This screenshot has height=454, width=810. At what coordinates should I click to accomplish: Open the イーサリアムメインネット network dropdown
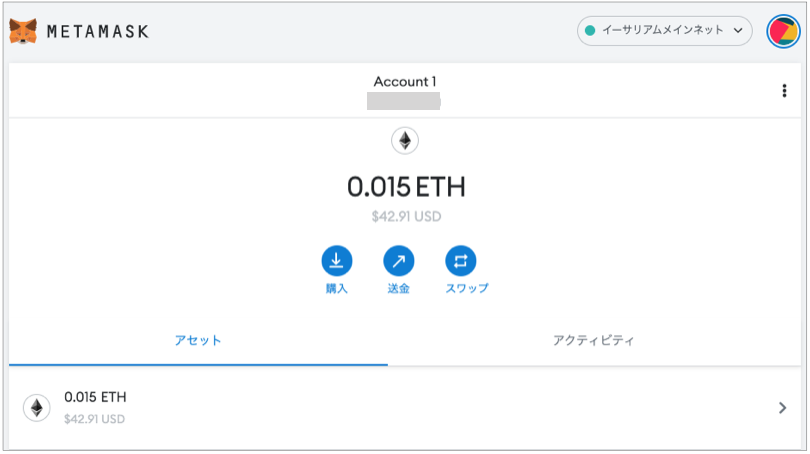664,31
